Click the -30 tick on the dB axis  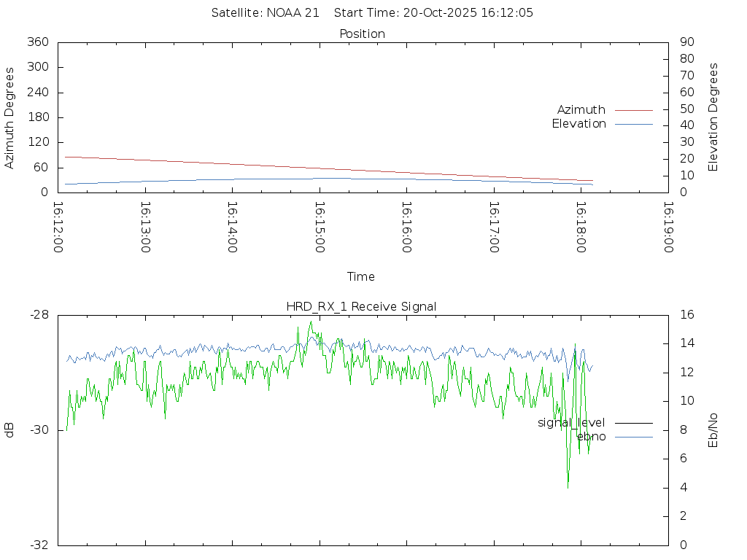39,430
